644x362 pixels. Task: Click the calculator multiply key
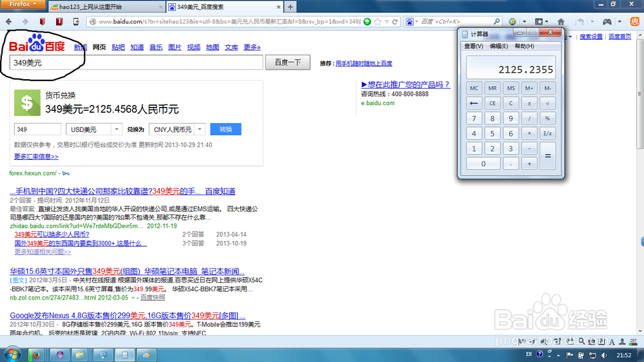point(529,133)
